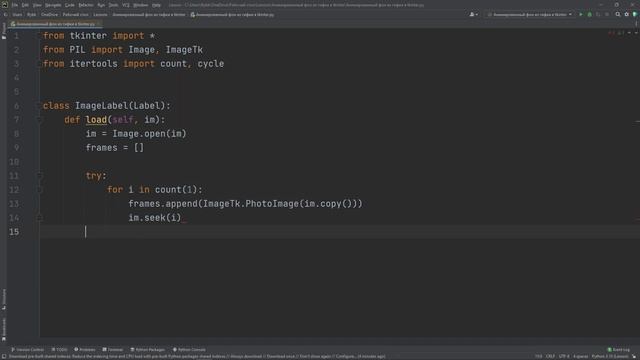640x360 pixels.
Task: Click the error stripe mark beside line 14
Action: 638,219
